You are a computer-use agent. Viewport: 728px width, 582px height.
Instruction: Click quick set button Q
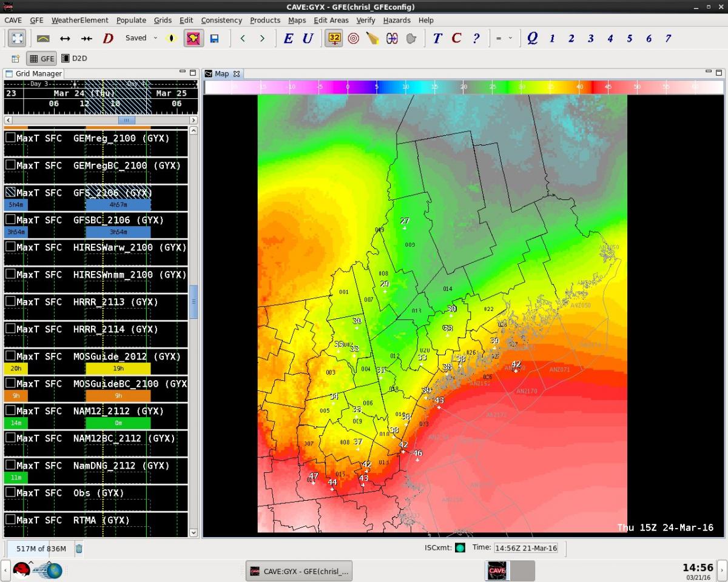pyautogui.click(x=532, y=38)
